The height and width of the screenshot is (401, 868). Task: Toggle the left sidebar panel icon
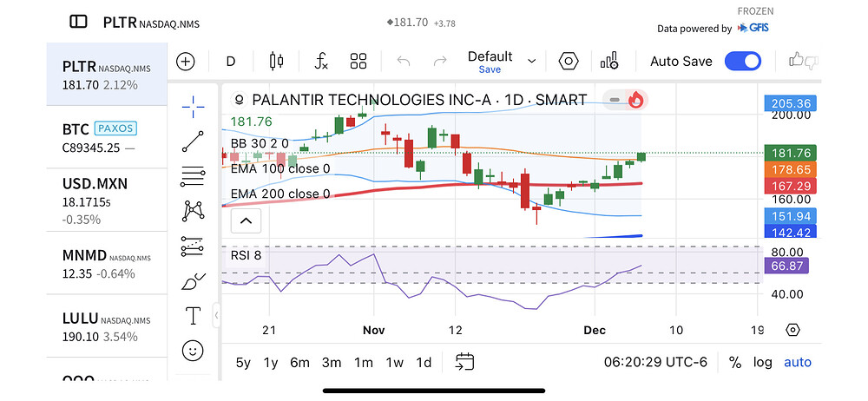(x=78, y=22)
